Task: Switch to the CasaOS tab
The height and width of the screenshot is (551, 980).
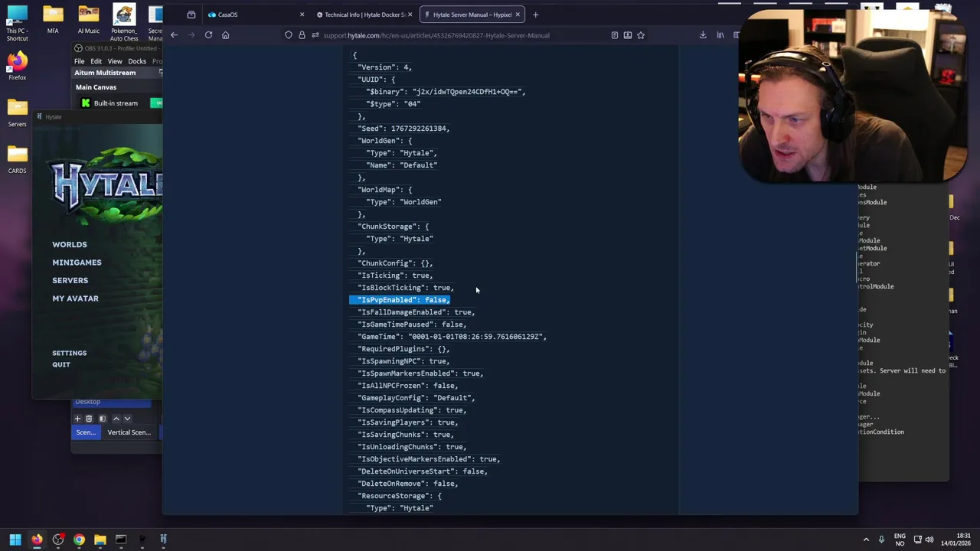Action: [256, 15]
